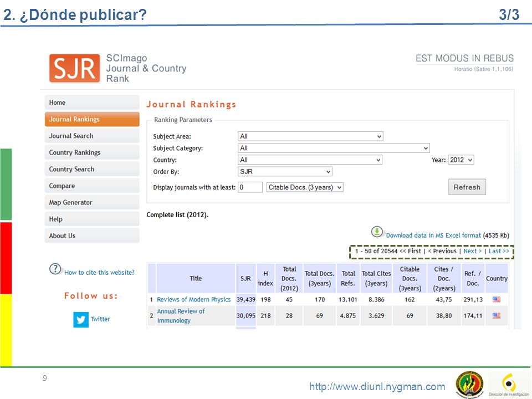
Task: Go to Country Rankings
Action: pyautogui.click(x=92, y=152)
